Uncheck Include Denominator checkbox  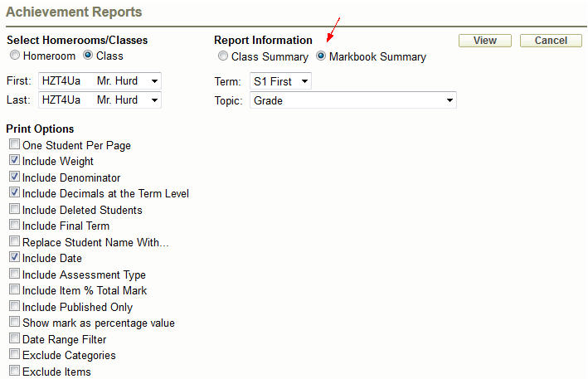pyautogui.click(x=15, y=177)
